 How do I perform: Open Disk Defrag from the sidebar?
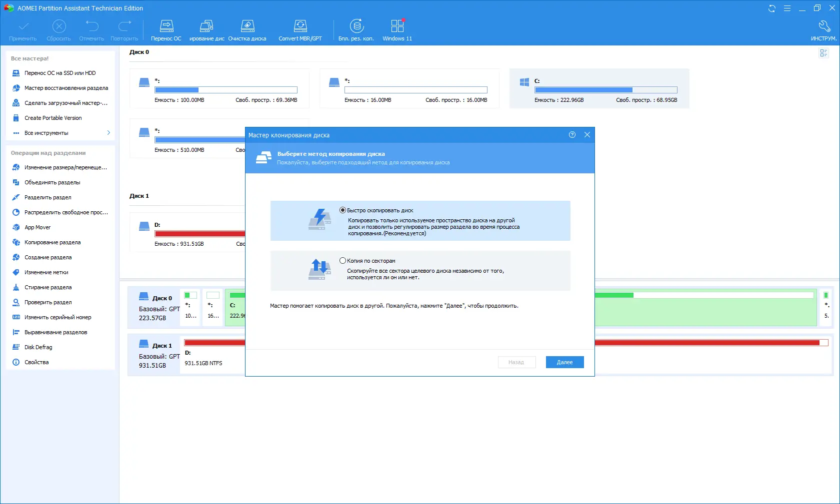[37, 347]
